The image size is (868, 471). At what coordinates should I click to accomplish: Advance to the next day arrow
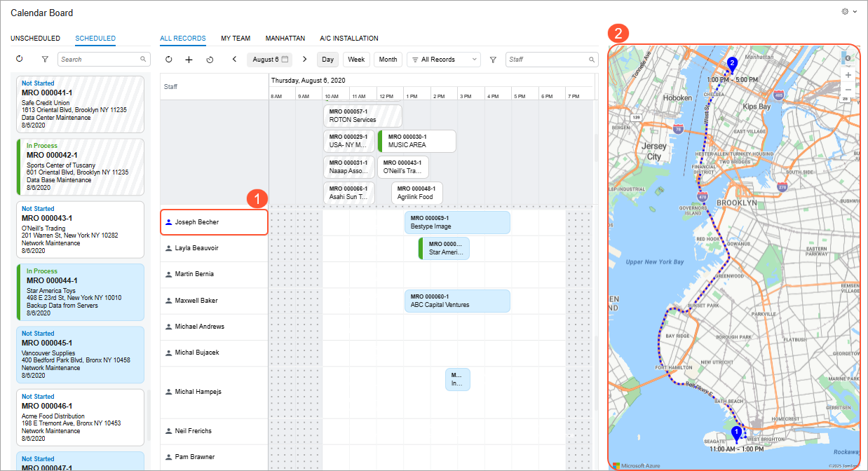tap(304, 60)
